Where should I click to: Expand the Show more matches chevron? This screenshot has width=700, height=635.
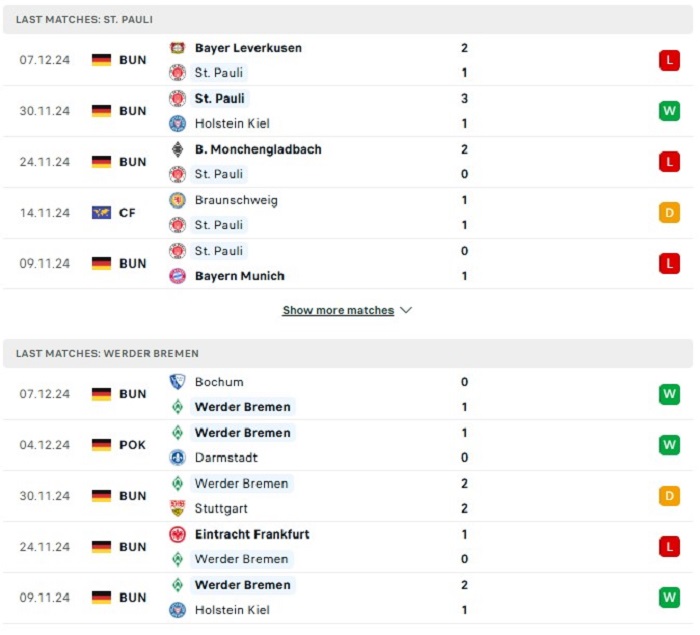[x=406, y=310]
